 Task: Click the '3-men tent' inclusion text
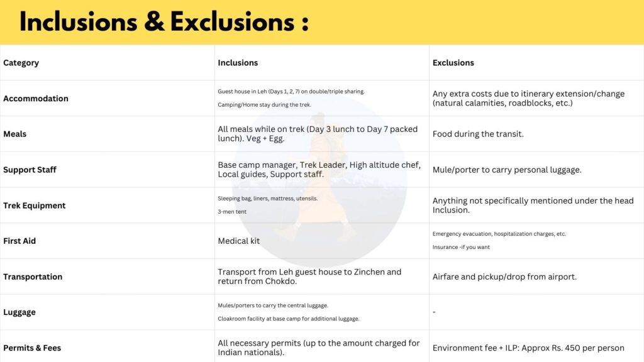232,212
